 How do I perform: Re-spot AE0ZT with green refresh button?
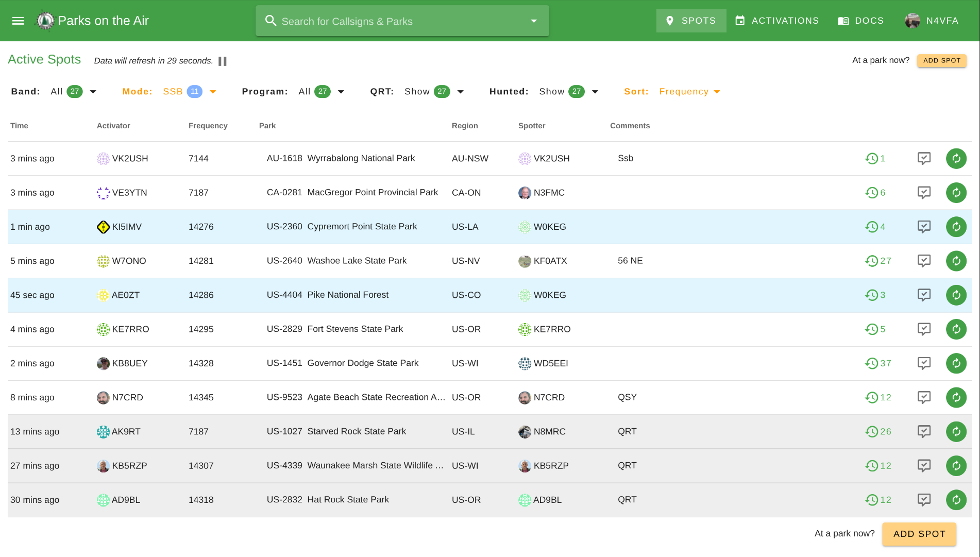click(956, 295)
